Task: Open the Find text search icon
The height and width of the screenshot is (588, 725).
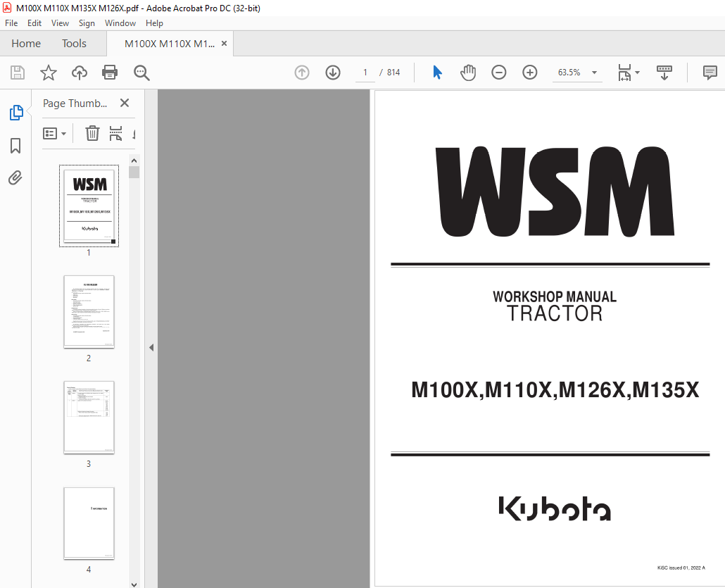Action: [141, 73]
